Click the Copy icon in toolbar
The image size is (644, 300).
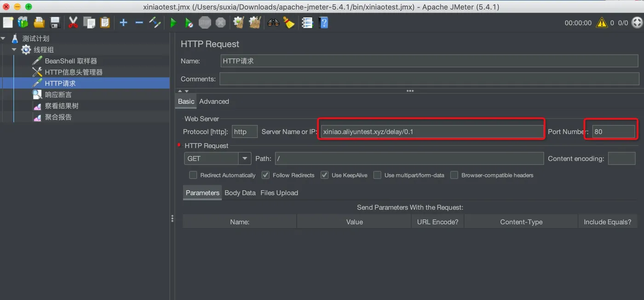tap(89, 22)
